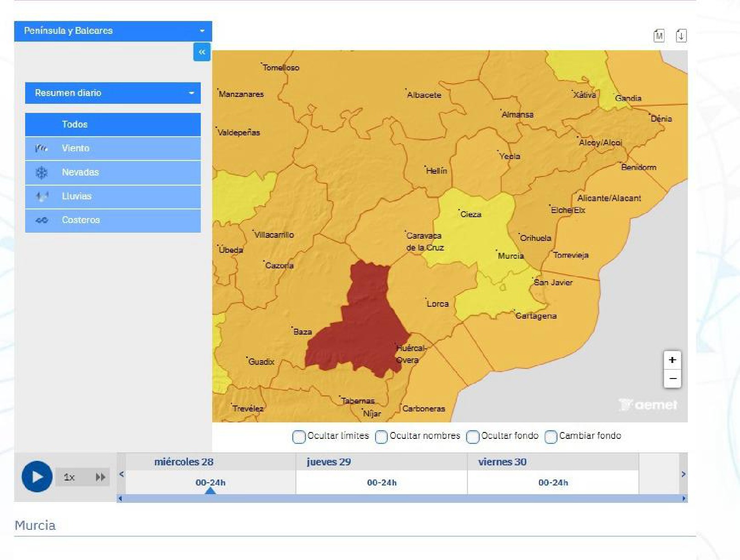The image size is (740, 560).
Task: Open the Península y Baleares dropdown
Action: [113, 31]
